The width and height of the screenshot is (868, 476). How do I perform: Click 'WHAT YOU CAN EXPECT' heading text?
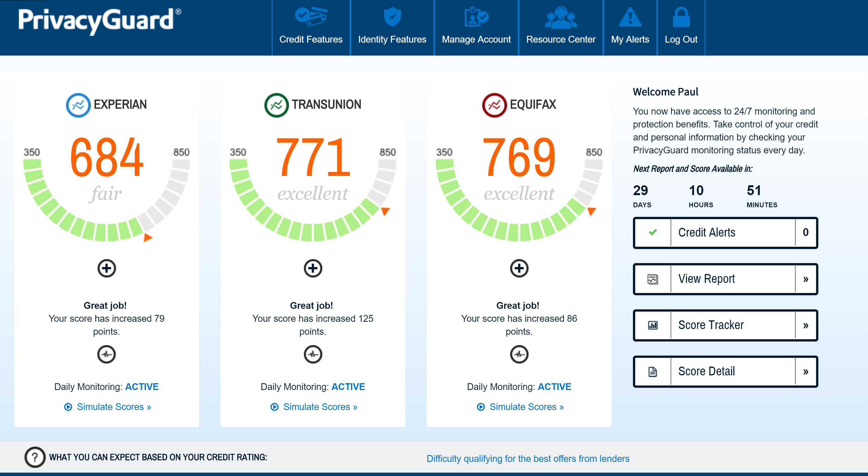(x=158, y=457)
